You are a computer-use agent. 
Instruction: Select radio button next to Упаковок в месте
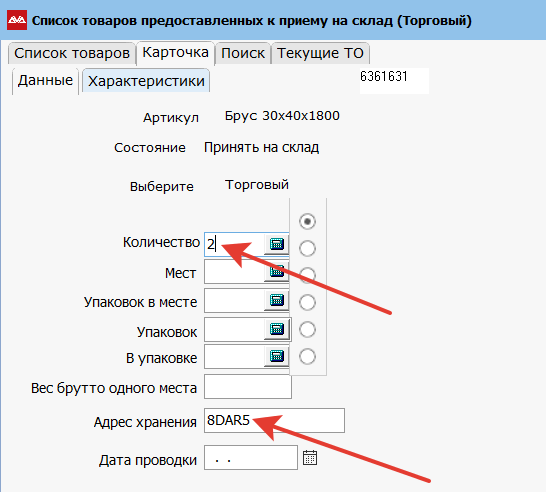(307, 302)
